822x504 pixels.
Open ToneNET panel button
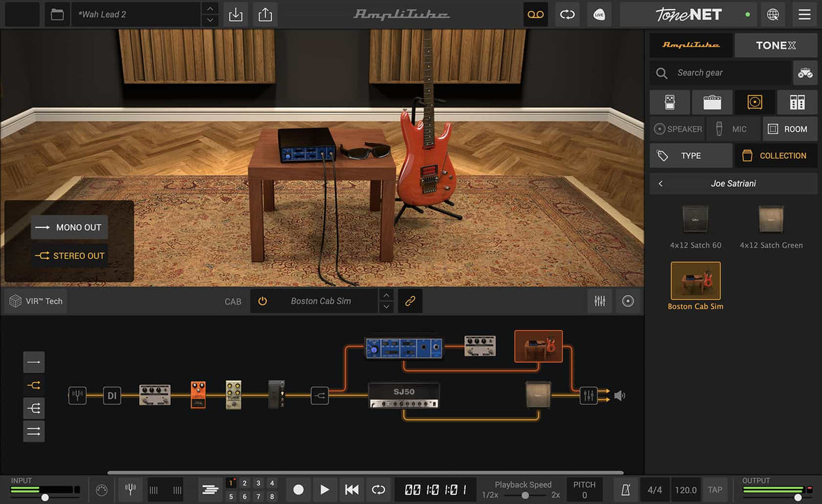pyautogui.click(x=688, y=14)
